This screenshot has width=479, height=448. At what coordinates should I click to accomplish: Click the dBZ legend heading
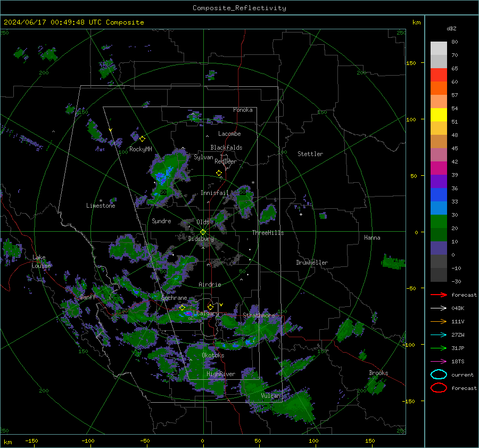(451, 29)
